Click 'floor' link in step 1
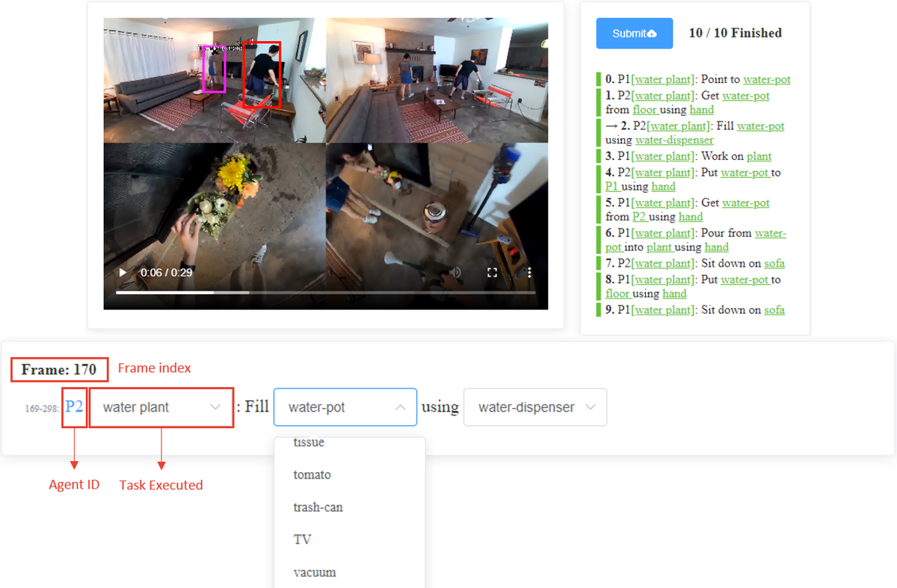 coord(645,109)
